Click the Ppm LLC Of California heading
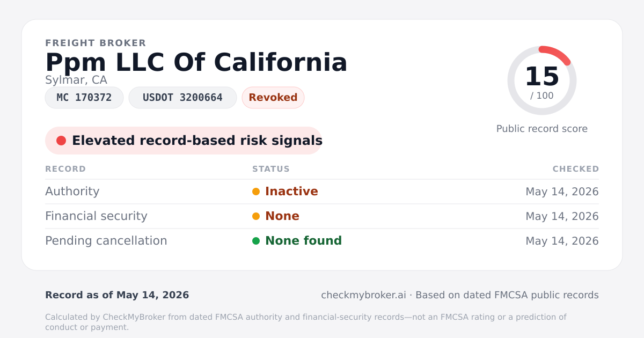 point(196,62)
